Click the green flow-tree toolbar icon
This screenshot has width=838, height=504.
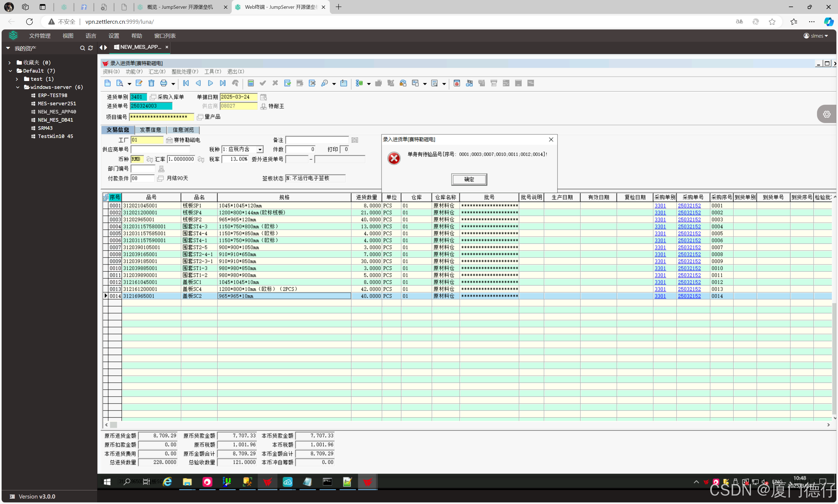pos(359,83)
